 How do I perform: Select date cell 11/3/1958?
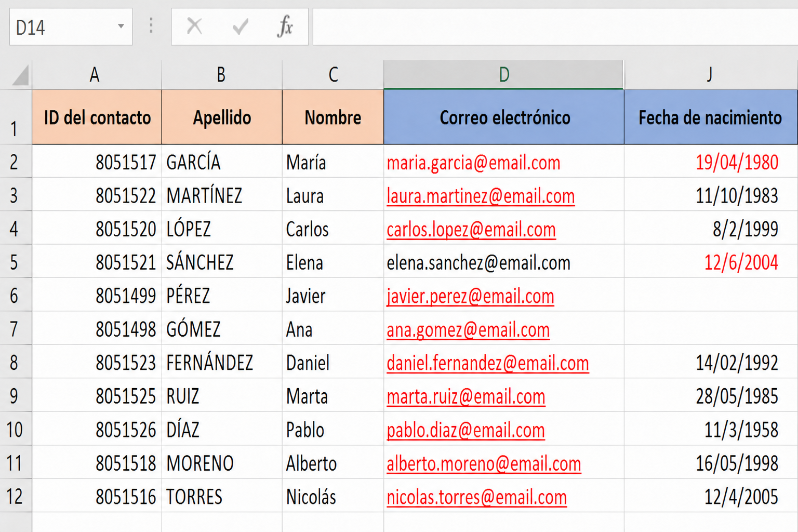tap(711, 429)
